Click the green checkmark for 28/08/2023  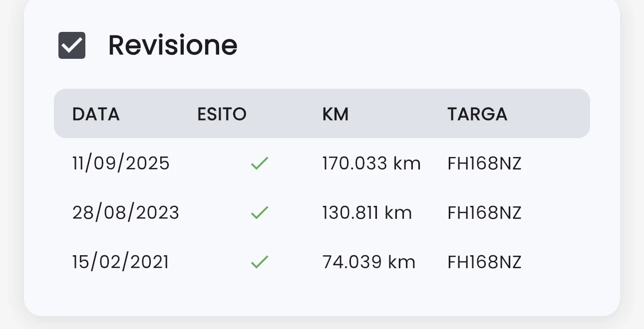pos(260,213)
